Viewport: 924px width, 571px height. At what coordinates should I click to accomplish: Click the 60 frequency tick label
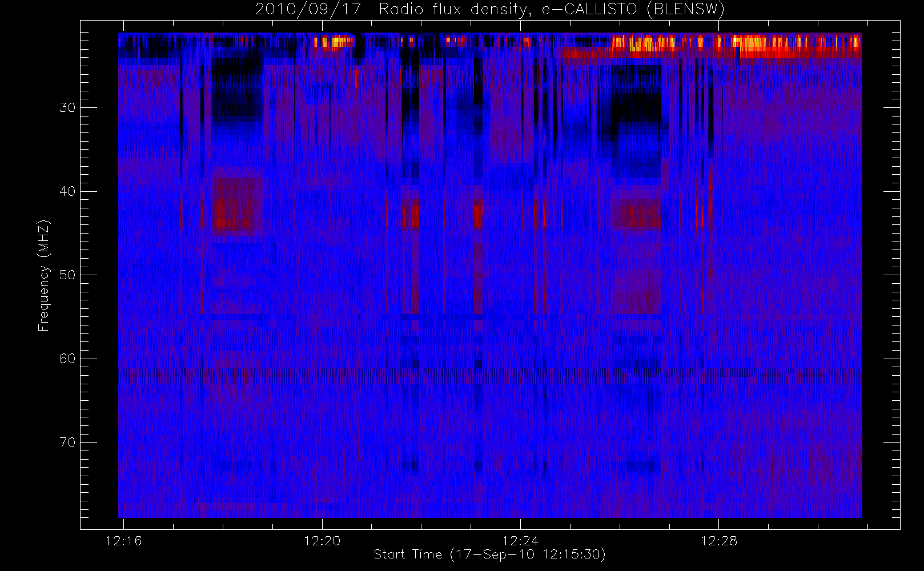(67, 359)
